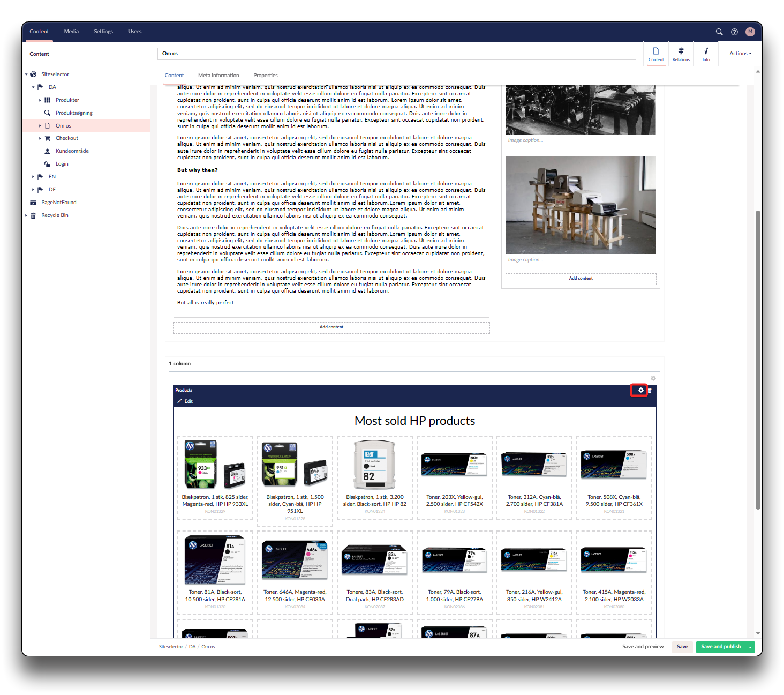Select the HP 82 ink cartridge image
This screenshot has height=695, width=784.
(374, 465)
